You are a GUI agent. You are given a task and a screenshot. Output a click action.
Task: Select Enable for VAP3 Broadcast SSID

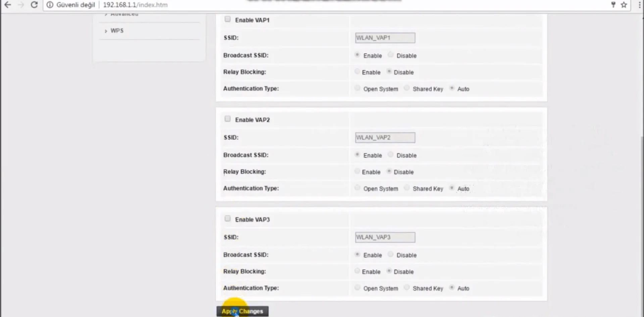coord(357,254)
